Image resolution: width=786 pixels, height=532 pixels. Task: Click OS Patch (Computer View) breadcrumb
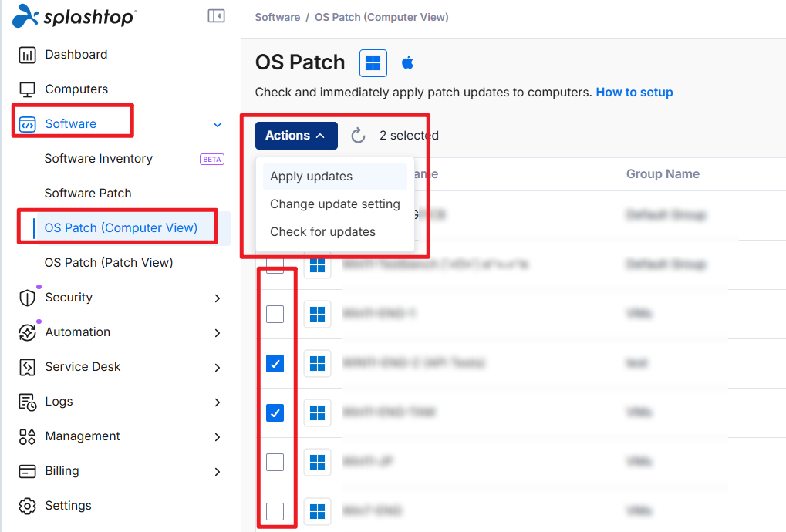click(x=382, y=17)
